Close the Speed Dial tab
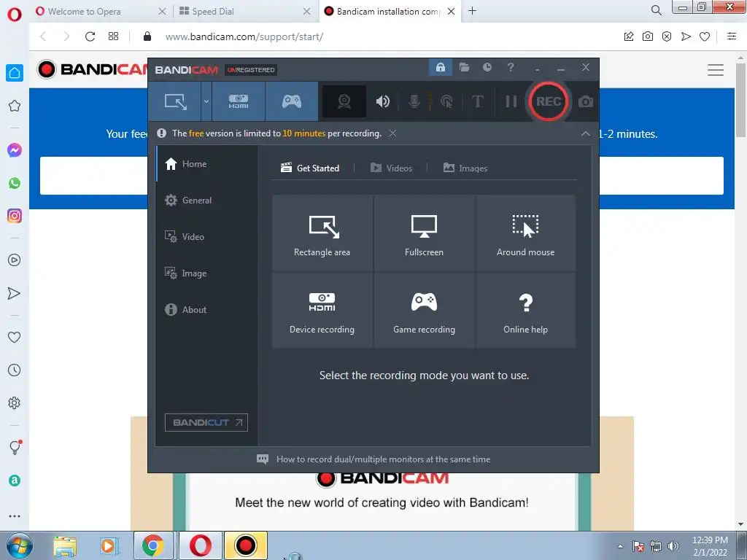The width and height of the screenshot is (747, 560). pyautogui.click(x=307, y=12)
